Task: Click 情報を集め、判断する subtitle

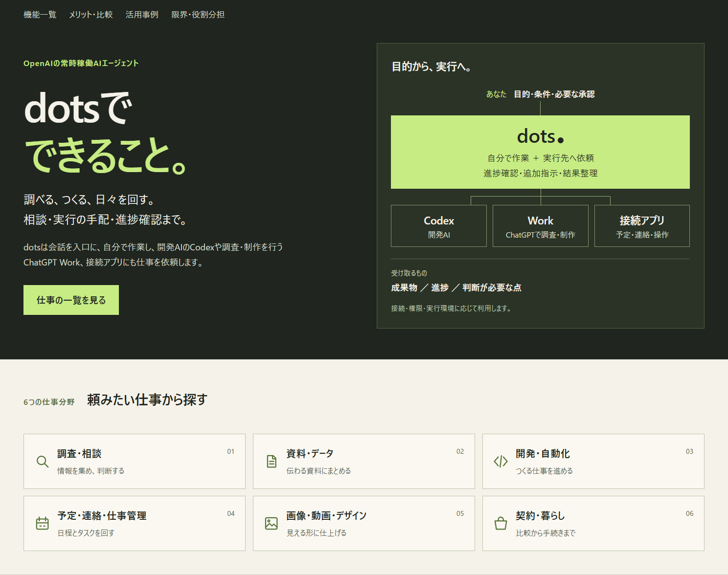Action: click(x=91, y=471)
